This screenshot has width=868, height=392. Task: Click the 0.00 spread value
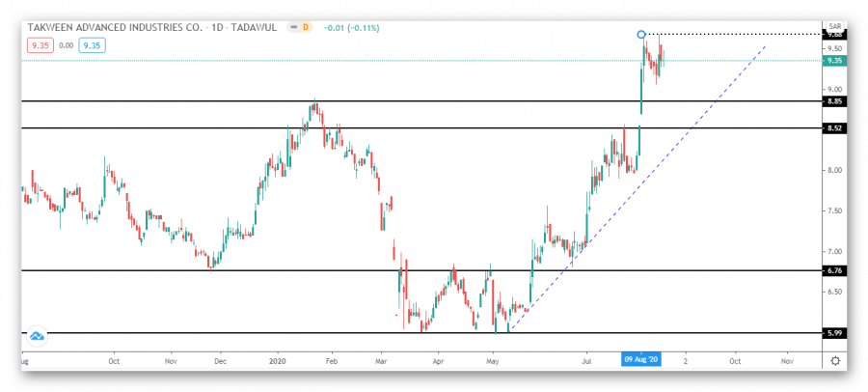tap(66, 43)
